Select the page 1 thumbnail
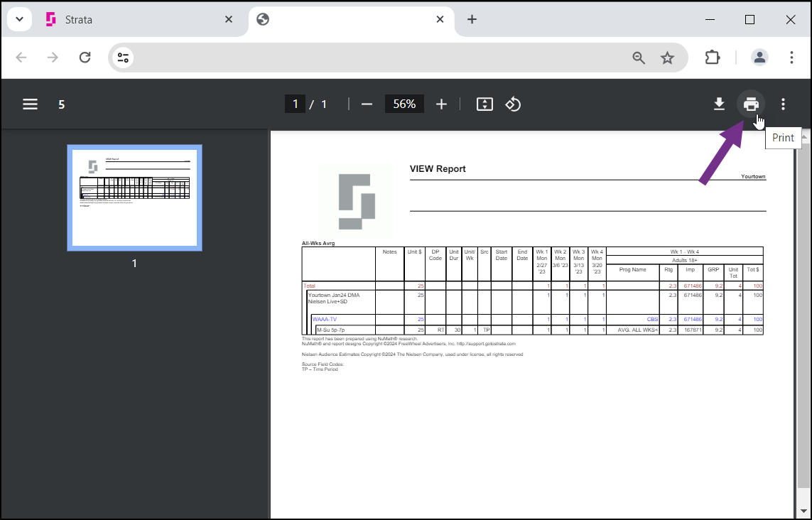The width and height of the screenshot is (812, 520). pos(134,197)
